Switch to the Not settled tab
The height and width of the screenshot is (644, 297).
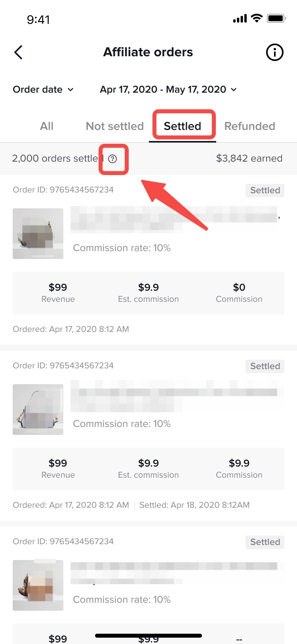[x=115, y=126]
